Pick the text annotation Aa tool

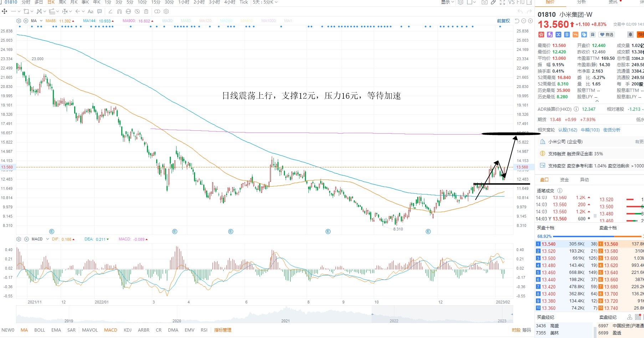click(x=91, y=11)
